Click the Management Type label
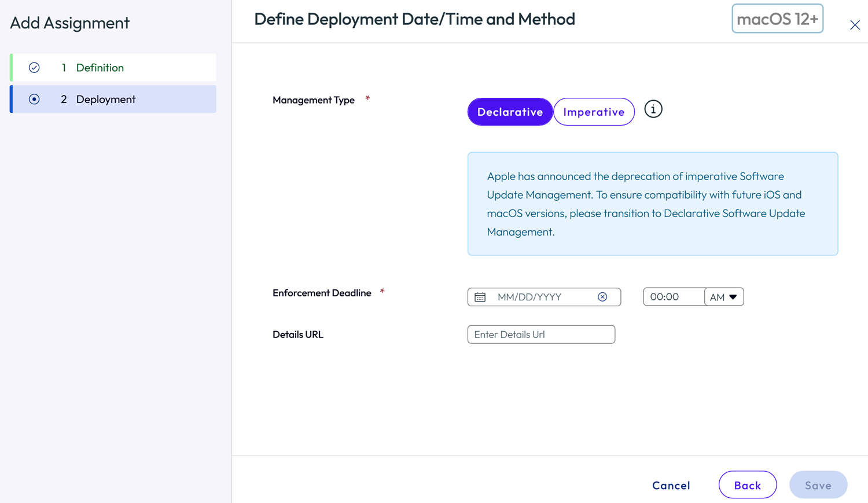The height and width of the screenshot is (503, 868). [x=314, y=100]
